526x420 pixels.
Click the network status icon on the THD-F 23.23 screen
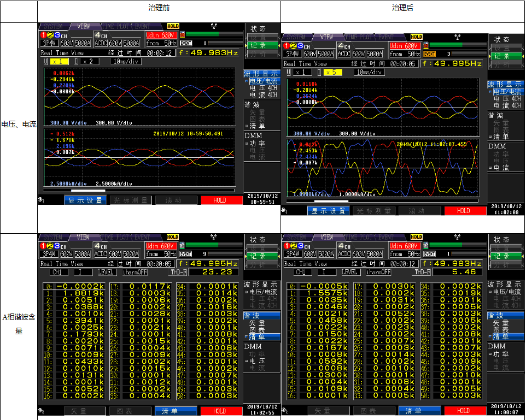click(213, 237)
